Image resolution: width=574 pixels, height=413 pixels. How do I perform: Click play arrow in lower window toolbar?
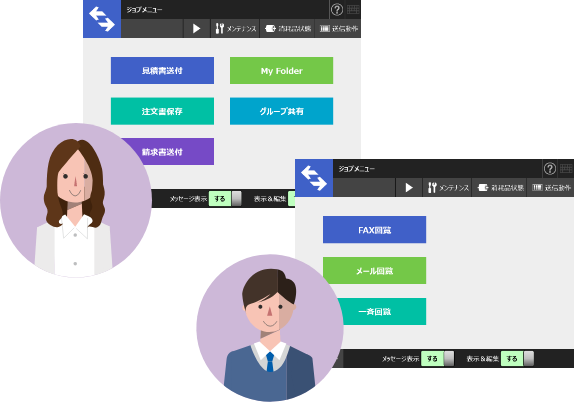coord(409,188)
